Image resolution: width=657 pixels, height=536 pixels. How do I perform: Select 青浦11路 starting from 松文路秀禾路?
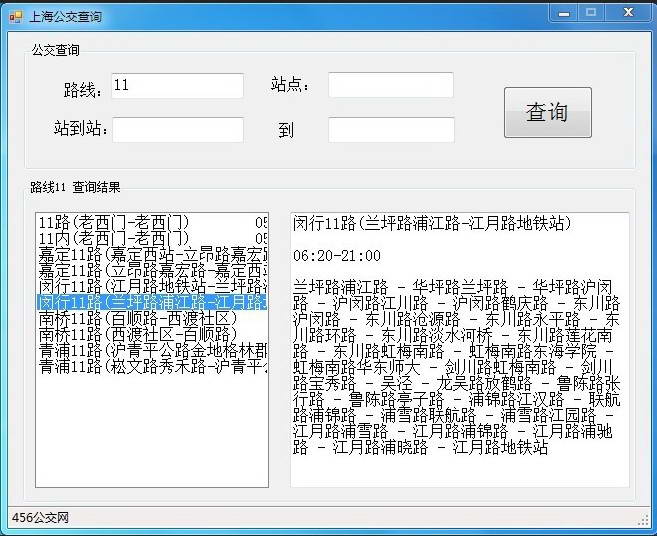[x=150, y=367]
